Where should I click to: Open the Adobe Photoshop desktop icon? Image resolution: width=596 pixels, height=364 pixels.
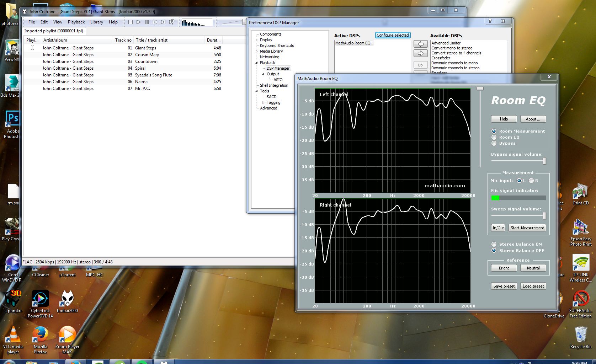[12, 124]
